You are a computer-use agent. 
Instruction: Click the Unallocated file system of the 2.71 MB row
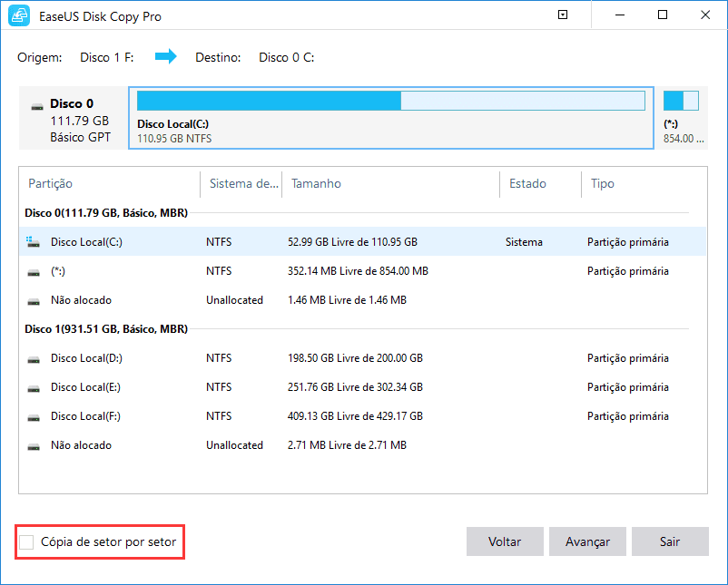point(234,445)
